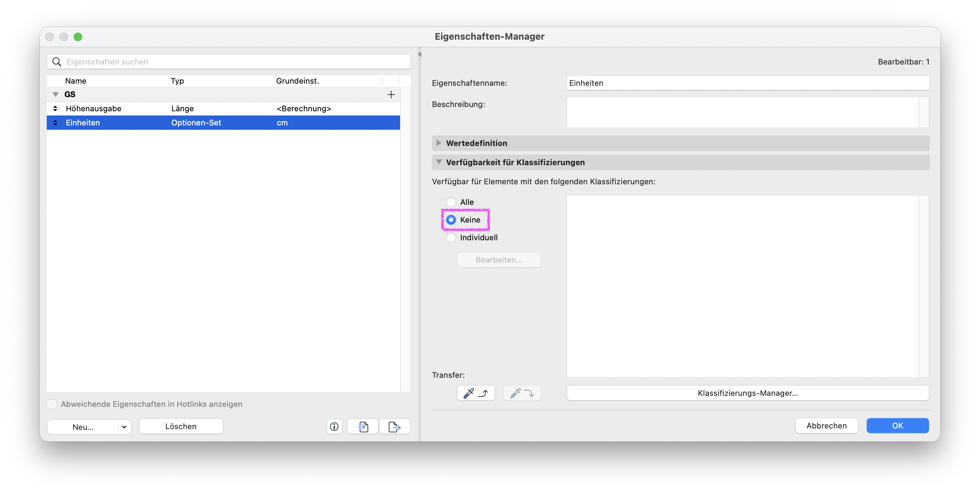
Task: Click into the Beschreibung text area
Action: [742, 112]
